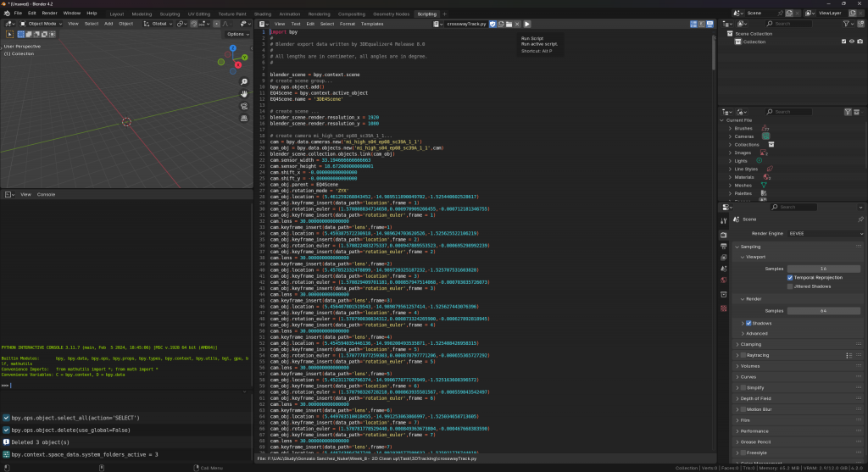This screenshot has width=868, height=472.
Task: Select box-select new selection mode icon
Action: click(21, 34)
